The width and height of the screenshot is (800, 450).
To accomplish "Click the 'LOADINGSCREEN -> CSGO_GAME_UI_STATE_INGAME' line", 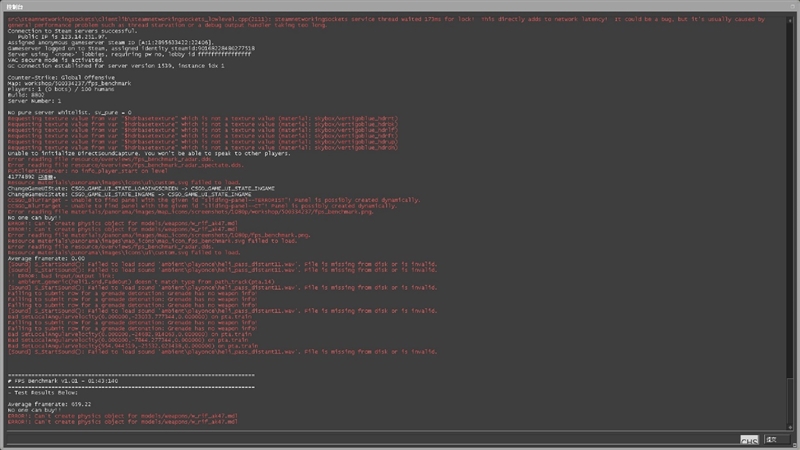I will 141,188.
